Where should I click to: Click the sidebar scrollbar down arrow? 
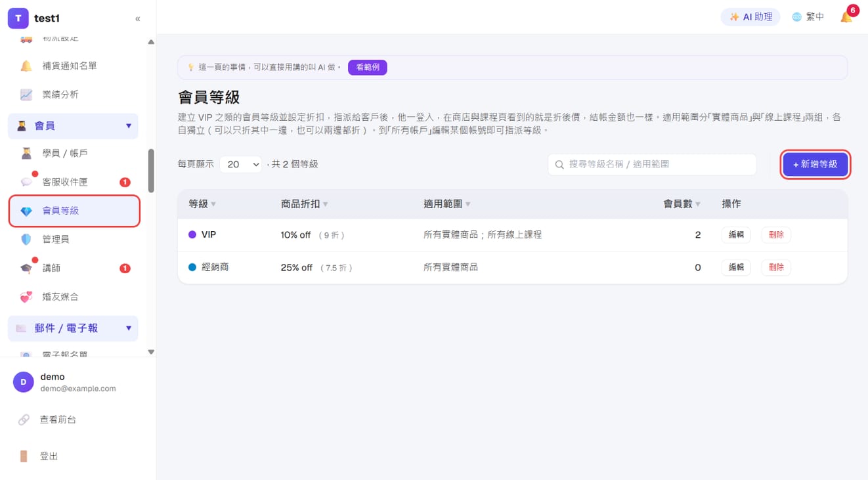pyautogui.click(x=151, y=352)
